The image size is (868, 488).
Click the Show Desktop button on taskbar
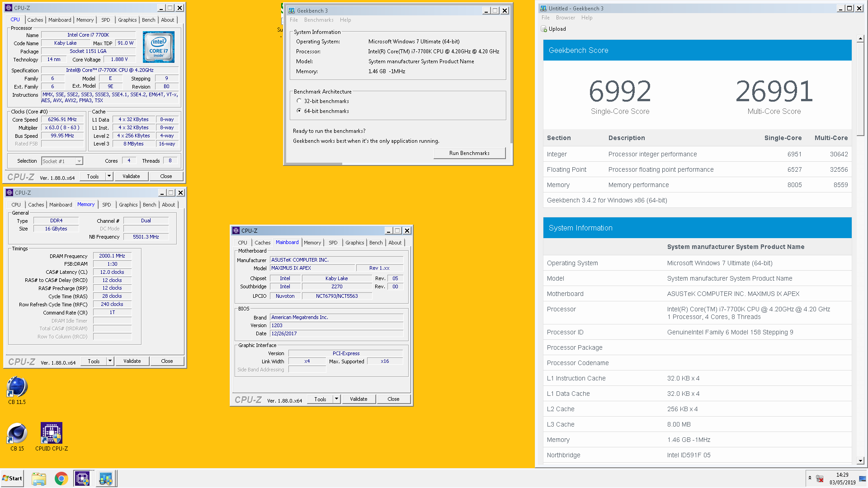[863, 479]
